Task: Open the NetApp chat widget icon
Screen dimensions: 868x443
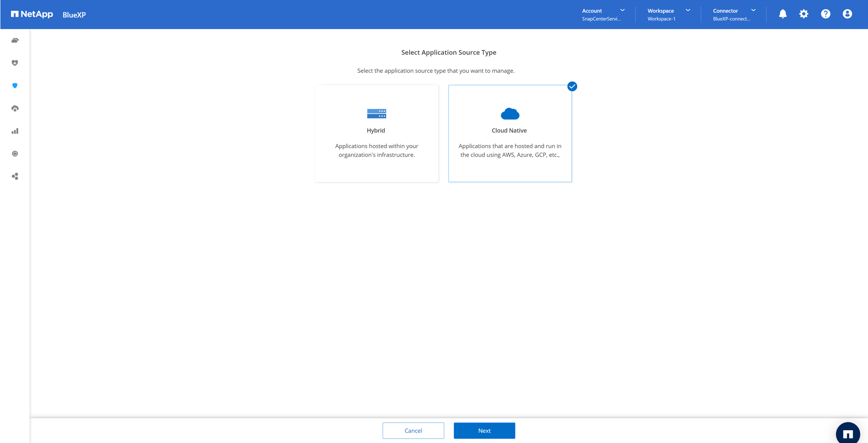Action: coord(847,434)
